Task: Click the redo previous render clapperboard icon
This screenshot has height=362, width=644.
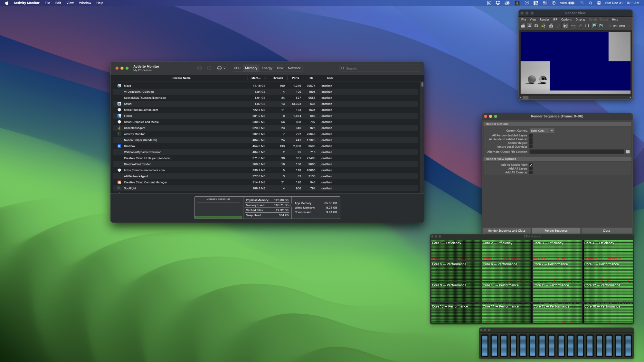Action: click(x=523, y=26)
